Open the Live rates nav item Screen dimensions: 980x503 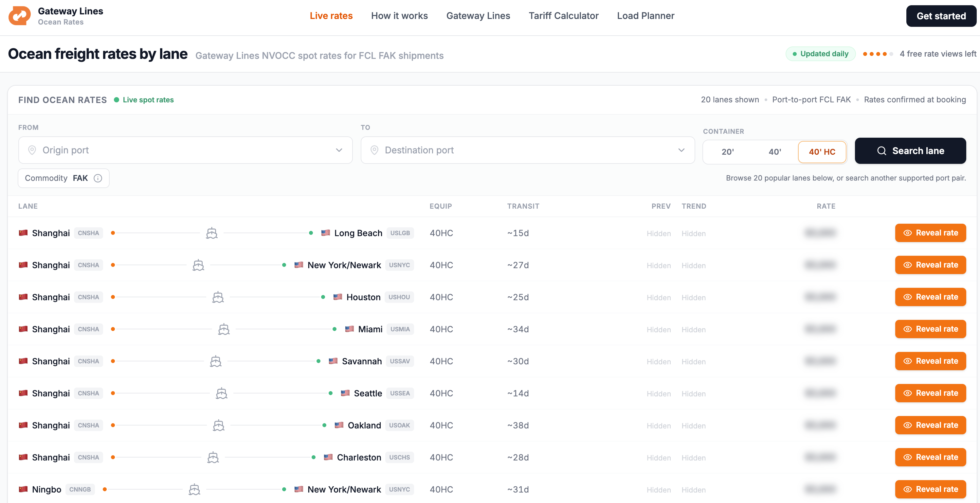pyautogui.click(x=331, y=16)
